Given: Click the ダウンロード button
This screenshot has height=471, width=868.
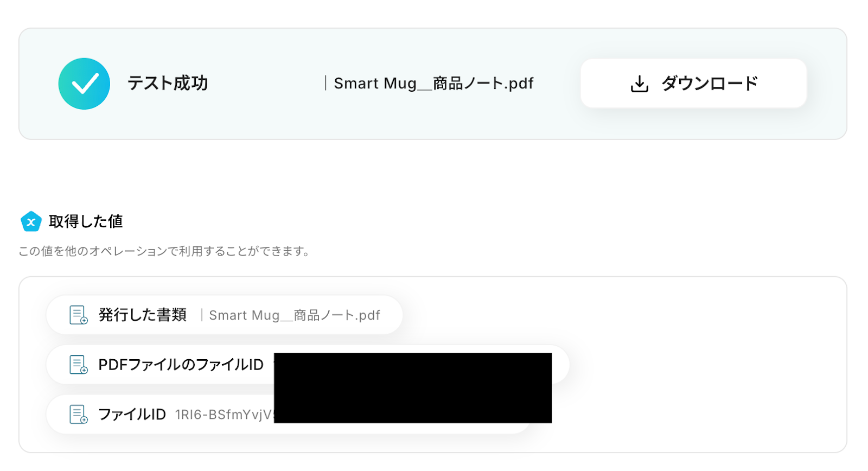Looking at the screenshot, I should coord(693,84).
